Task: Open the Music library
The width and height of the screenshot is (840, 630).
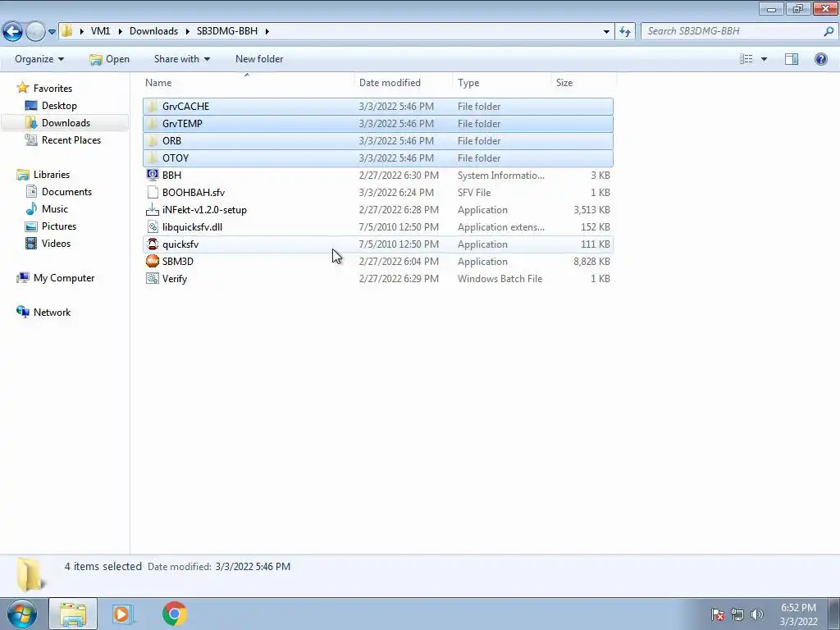Action: (55, 209)
